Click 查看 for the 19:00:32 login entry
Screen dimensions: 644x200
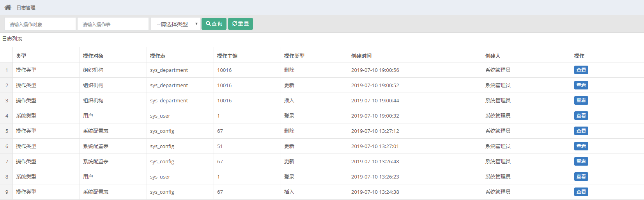point(581,116)
